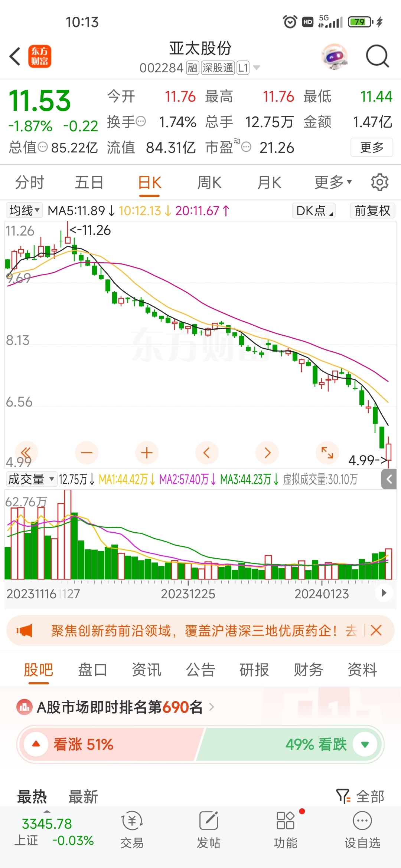
Task: Open the 财务 tab
Action: [308, 670]
